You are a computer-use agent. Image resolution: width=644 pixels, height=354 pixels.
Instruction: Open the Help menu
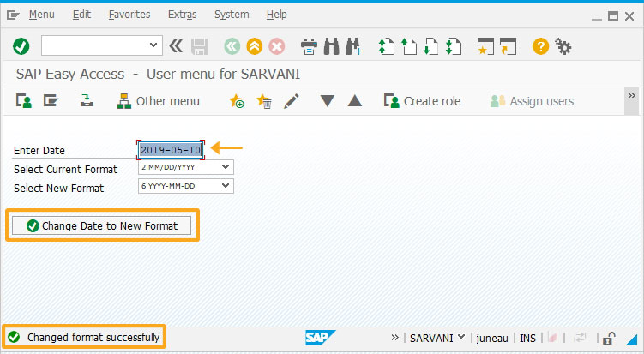click(276, 15)
